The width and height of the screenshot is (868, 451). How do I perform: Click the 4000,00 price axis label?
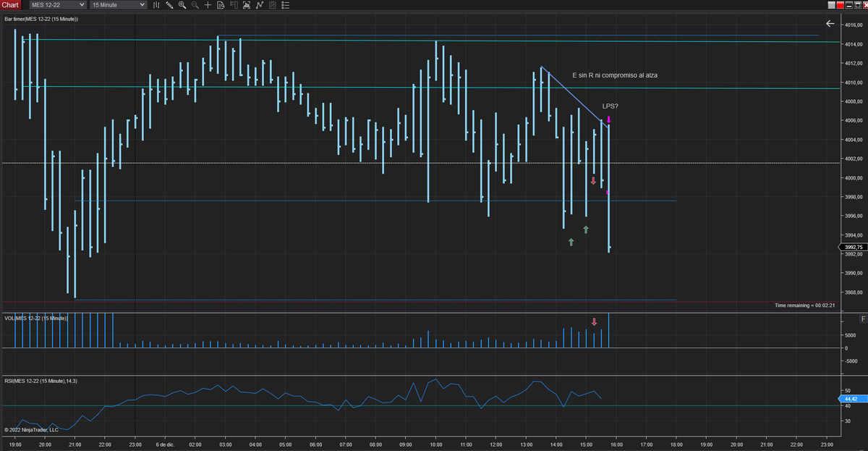(854, 178)
